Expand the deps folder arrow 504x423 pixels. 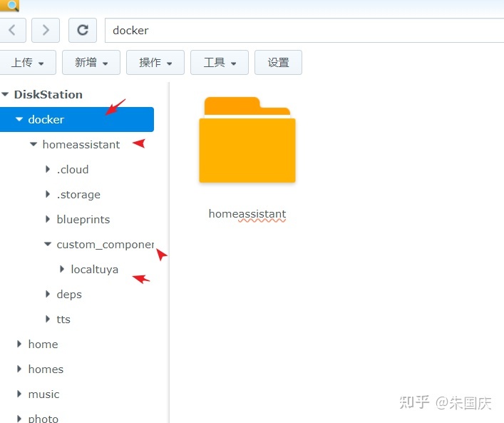(x=48, y=295)
